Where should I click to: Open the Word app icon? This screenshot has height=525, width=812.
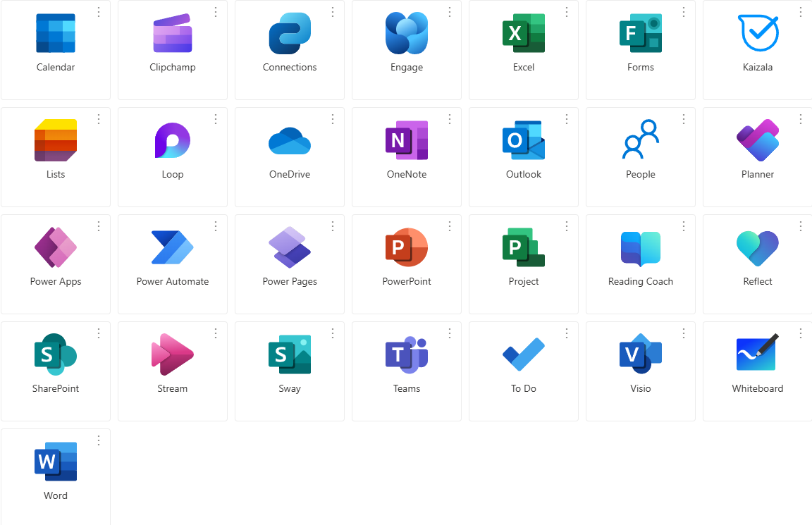(x=56, y=462)
